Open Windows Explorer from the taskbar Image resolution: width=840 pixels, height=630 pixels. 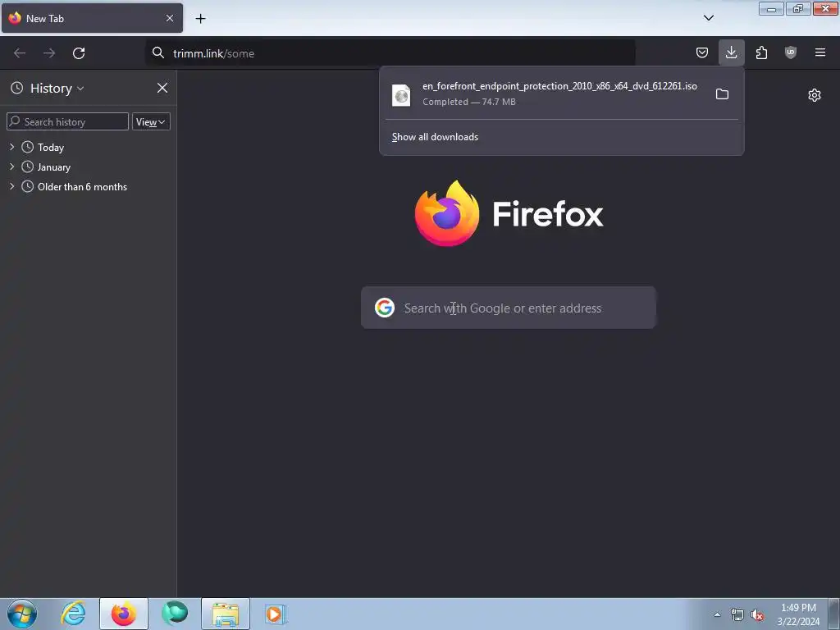pos(226,614)
